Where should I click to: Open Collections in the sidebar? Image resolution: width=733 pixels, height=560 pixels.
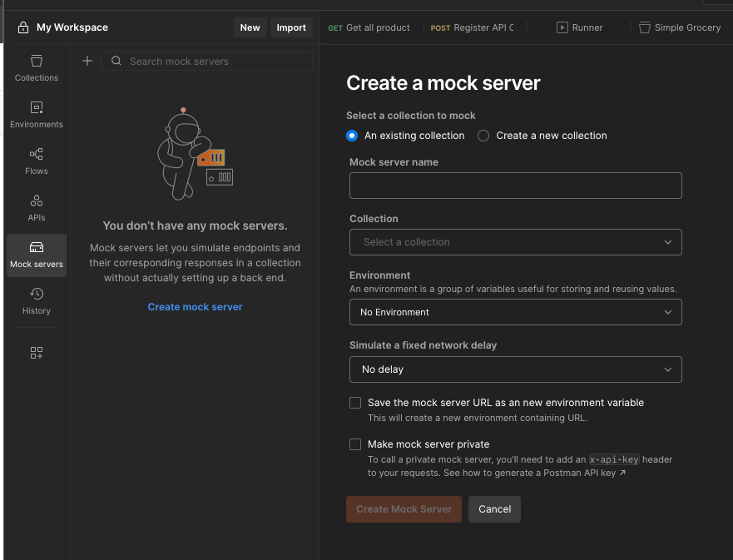point(37,68)
